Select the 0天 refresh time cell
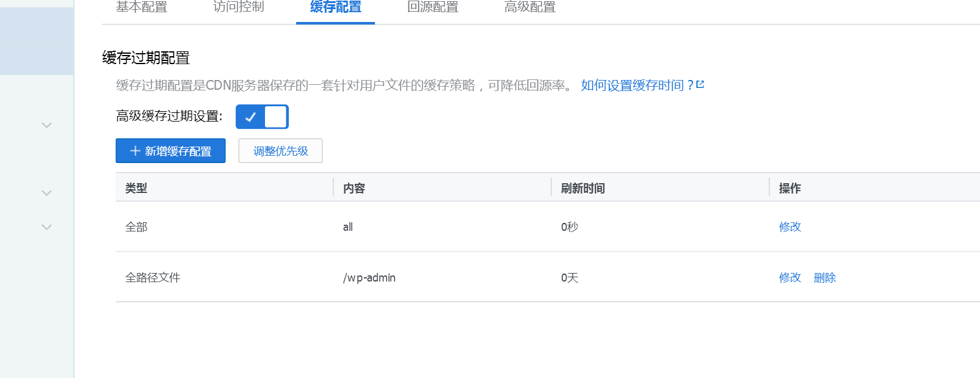 coord(570,277)
